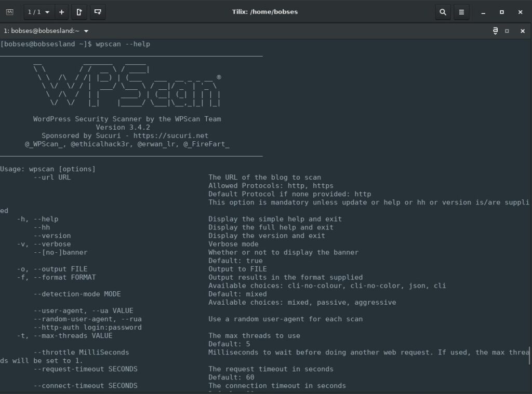Image resolution: width=532 pixels, height=394 pixels.
Task: Click 'Usage: wpscan [options]' line
Action: pyautogui.click(x=48, y=169)
